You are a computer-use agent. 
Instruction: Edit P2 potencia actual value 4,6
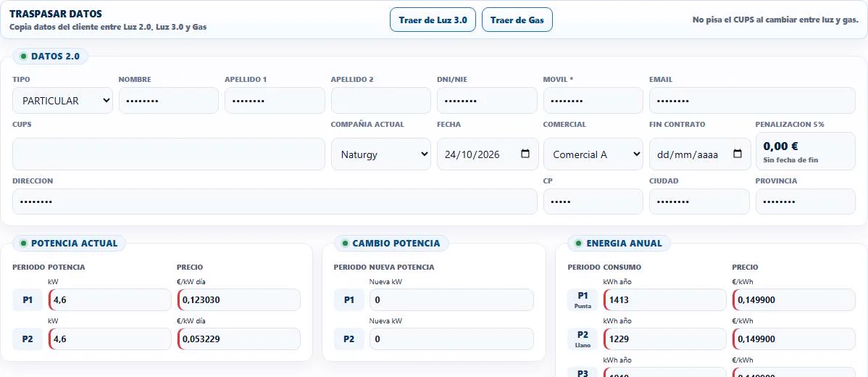(x=110, y=339)
